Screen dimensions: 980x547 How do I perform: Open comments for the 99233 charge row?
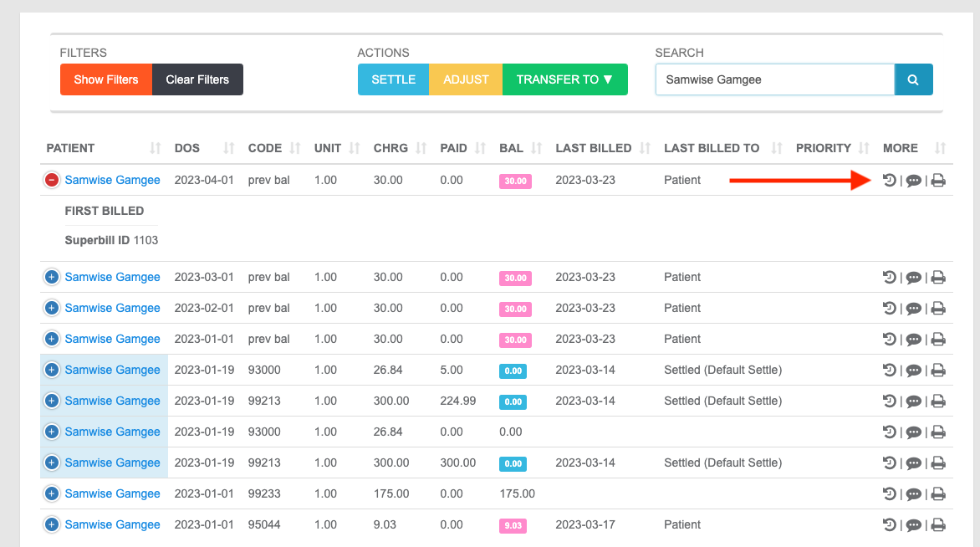(x=914, y=493)
